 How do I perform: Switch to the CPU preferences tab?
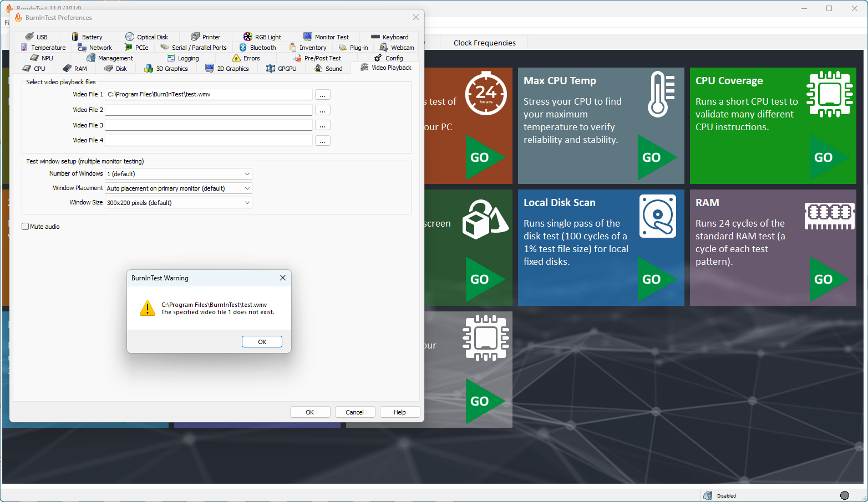(x=34, y=69)
